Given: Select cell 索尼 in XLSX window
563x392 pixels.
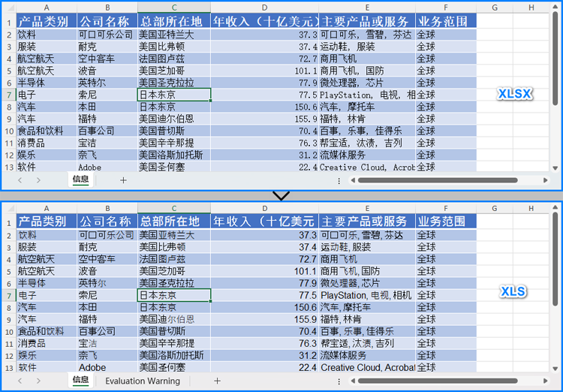Looking at the screenshot, I should 107,95.
